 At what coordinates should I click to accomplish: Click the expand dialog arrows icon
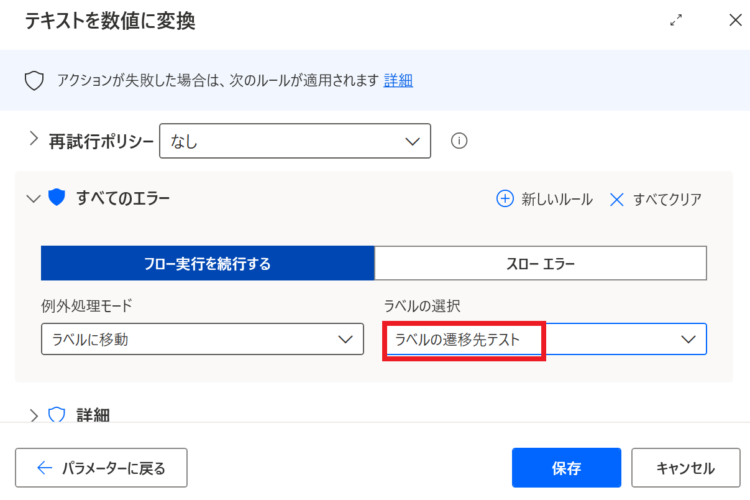(676, 20)
